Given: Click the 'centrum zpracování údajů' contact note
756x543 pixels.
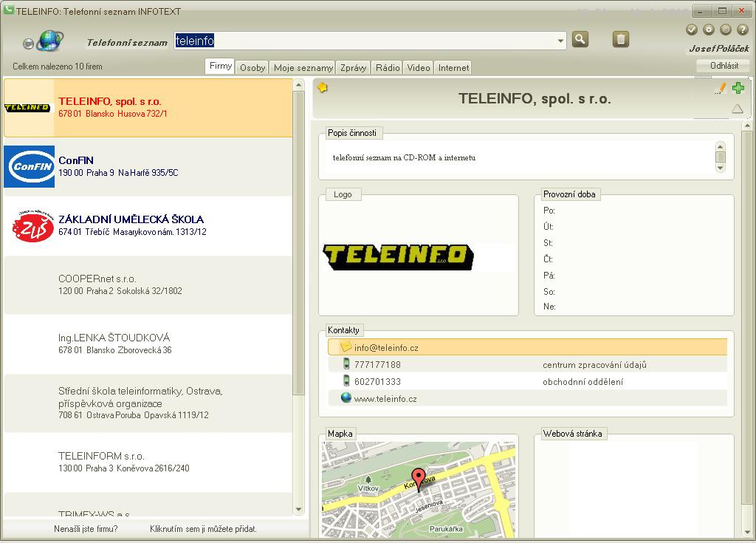Looking at the screenshot, I should coord(594,365).
